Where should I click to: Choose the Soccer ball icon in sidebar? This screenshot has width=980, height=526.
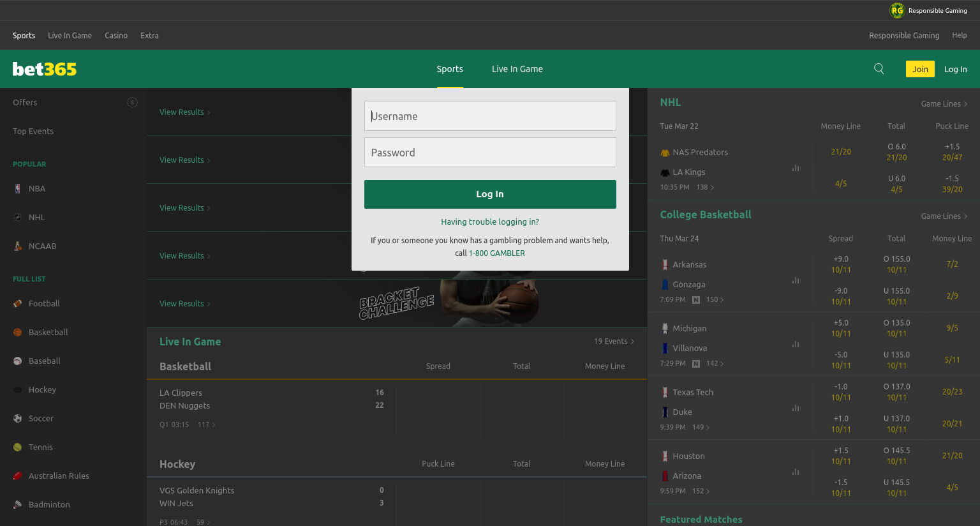tap(18, 418)
